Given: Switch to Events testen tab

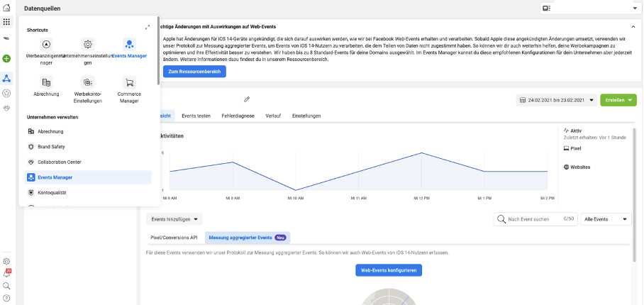Looking at the screenshot, I should (196, 115).
